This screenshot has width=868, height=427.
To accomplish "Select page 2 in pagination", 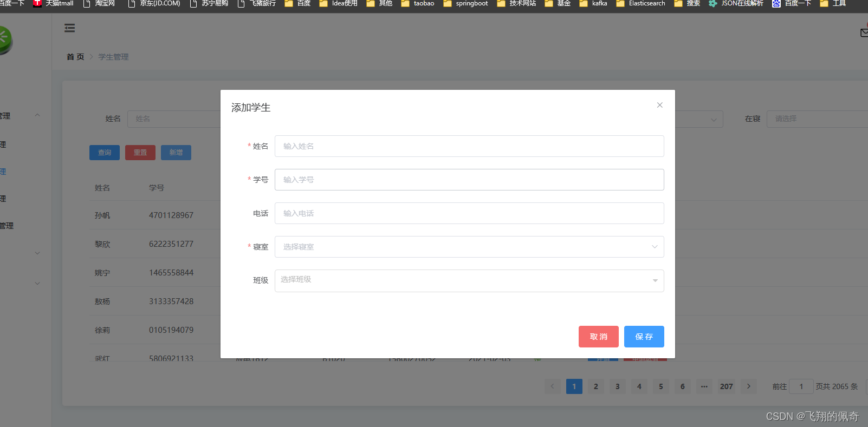I will tap(596, 386).
